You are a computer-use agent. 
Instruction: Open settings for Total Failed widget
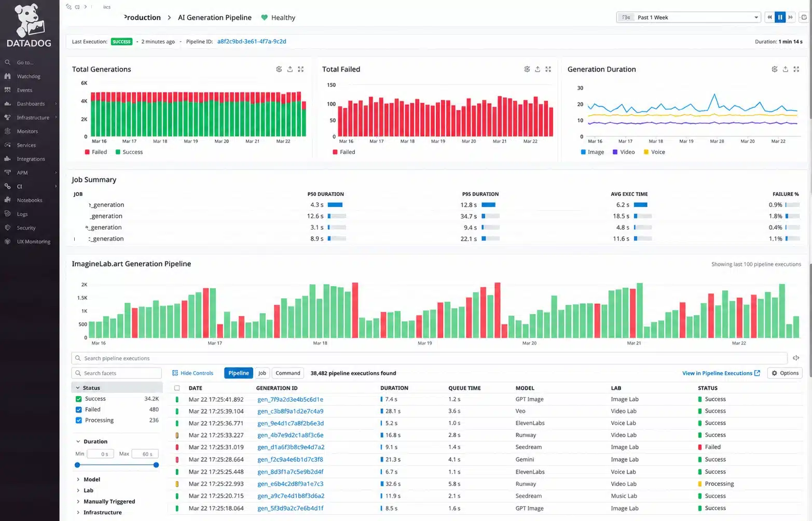(527, 69)
